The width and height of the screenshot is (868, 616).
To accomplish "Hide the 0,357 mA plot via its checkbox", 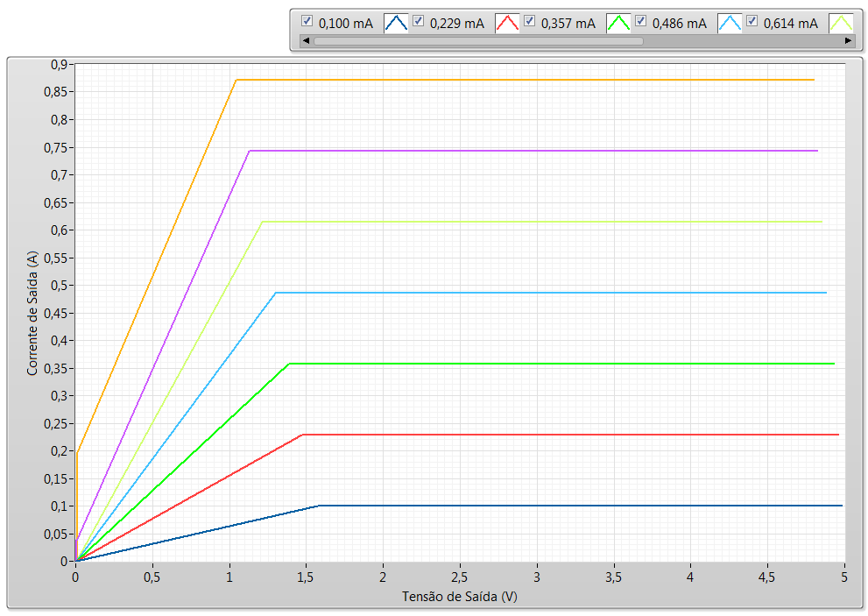I will click(x=529, y=21).
